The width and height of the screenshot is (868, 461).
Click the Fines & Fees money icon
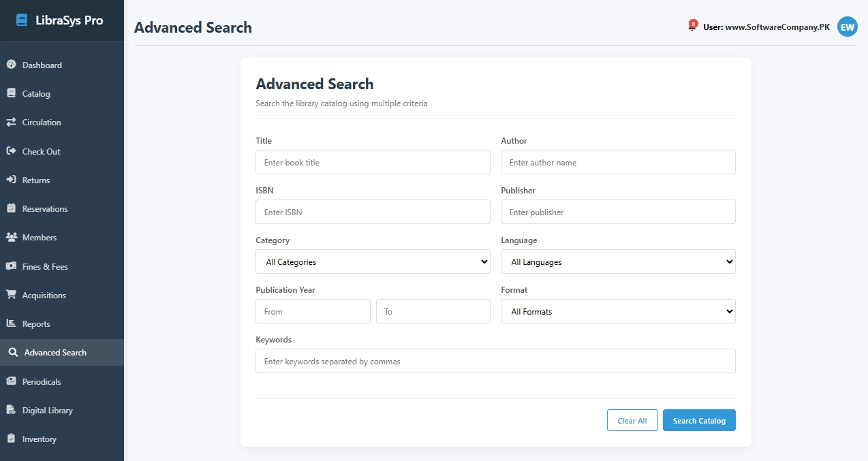click(x=11, y=266)
